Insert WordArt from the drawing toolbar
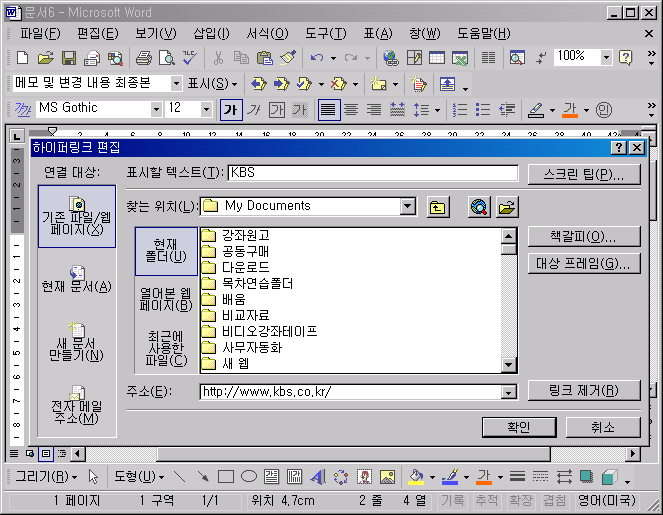663x515 pixels. click(318, 477)
